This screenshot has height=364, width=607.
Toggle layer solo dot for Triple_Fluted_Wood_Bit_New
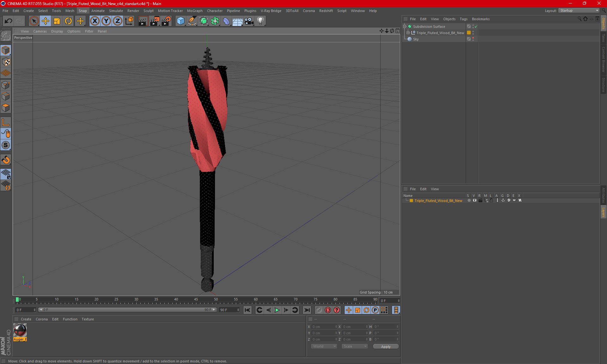pyautogui.click(x=469, y=200)
